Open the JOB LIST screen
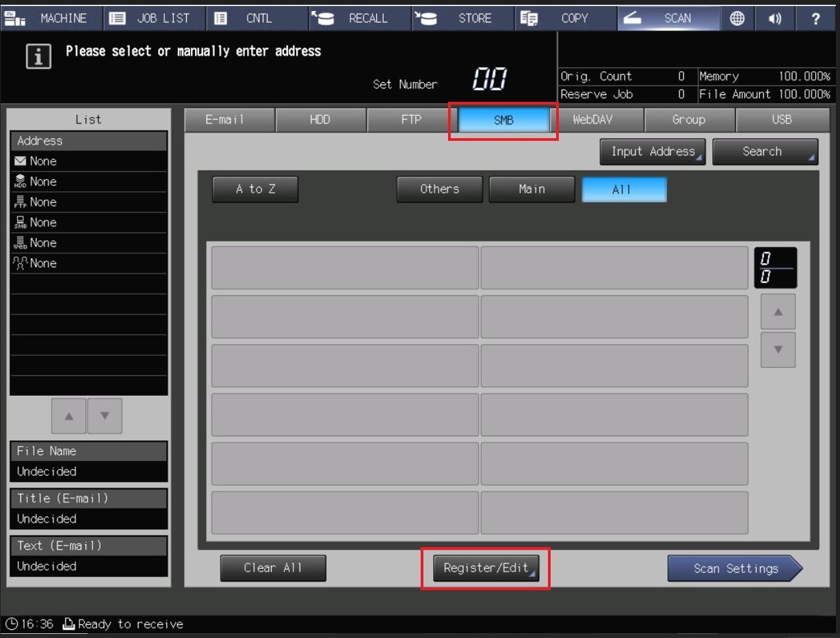 (154, 18)
